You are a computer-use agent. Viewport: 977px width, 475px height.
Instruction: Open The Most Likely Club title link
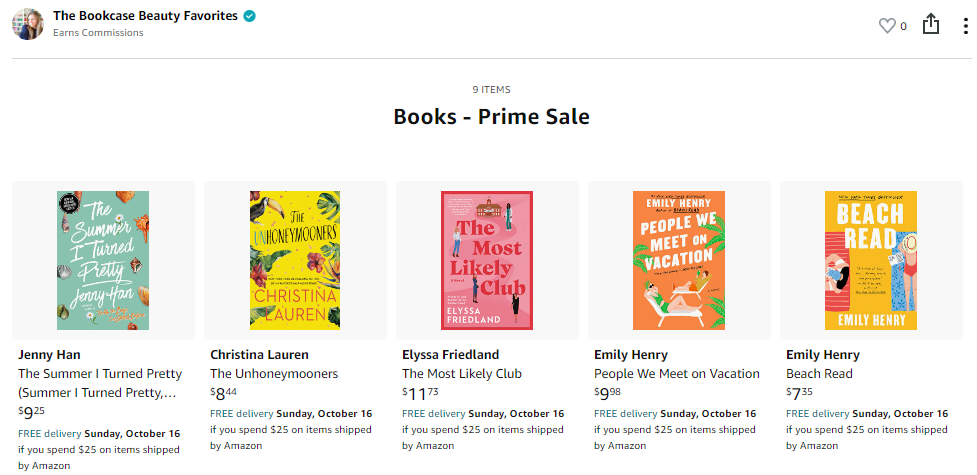coord(462,374)
